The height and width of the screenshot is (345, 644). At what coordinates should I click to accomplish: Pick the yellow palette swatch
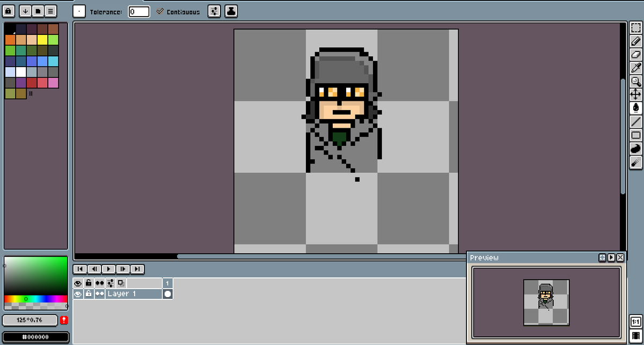coord(42,39)
